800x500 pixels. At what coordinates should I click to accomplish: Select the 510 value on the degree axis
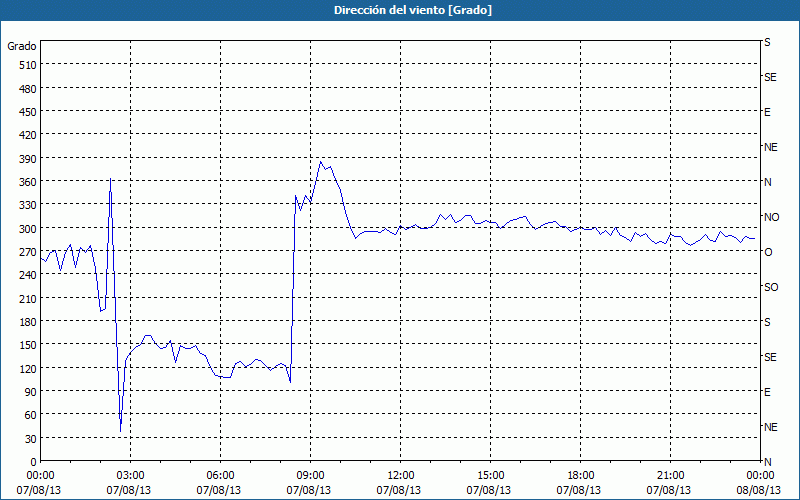tap(28, 65)
